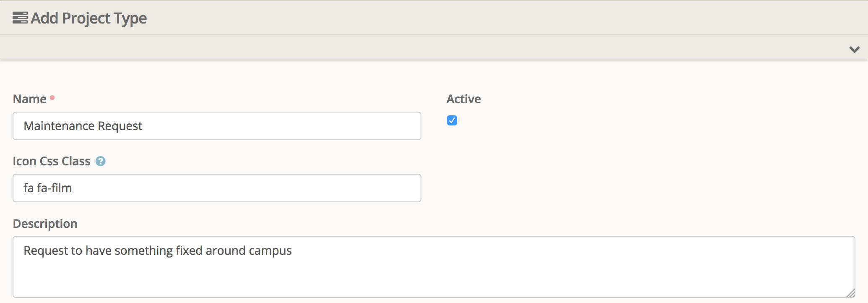Screen dimensions: 868x303
Task: Click the Name field label
Action: 30,99
